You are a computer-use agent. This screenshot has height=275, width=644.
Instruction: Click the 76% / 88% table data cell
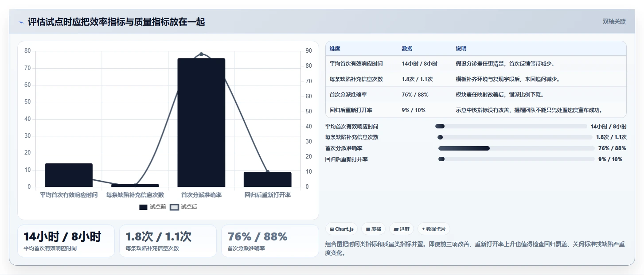pos(415,95)
